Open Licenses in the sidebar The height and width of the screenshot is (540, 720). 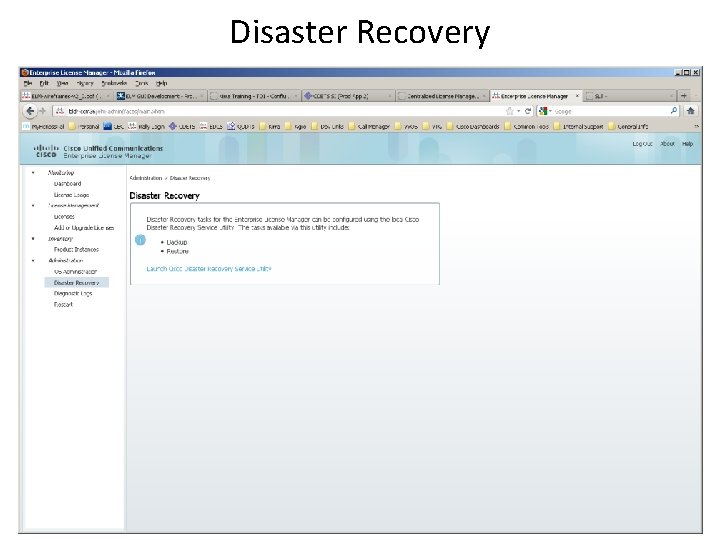[64, 216]
